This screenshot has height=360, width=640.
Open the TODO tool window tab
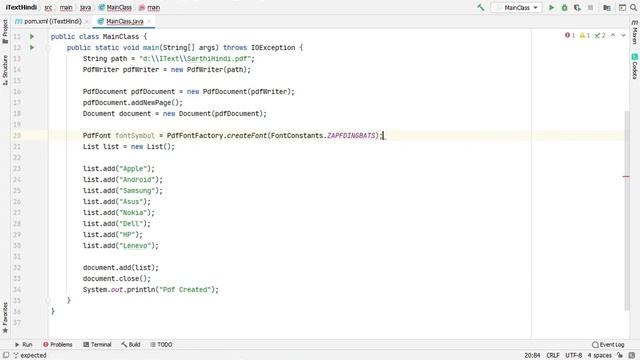click(161, 344)
